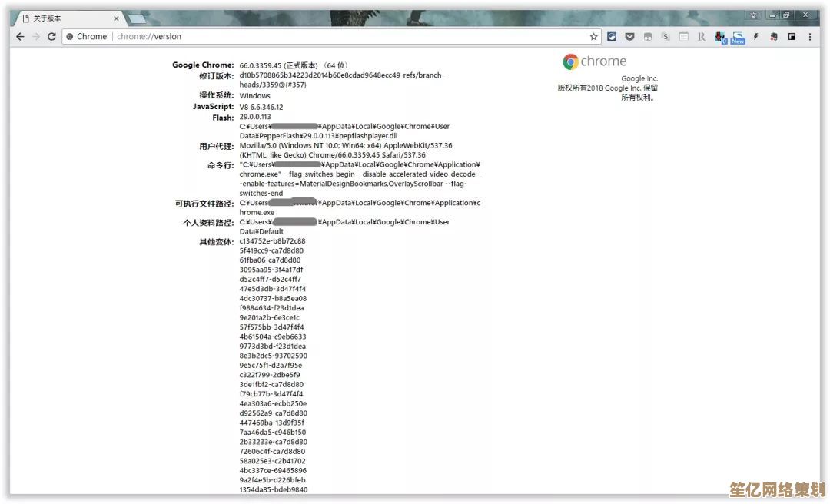The height and width of the screenshot is (504, 830).
Task: Click the grey window-shaped extension icon
Action: point(684,37)
